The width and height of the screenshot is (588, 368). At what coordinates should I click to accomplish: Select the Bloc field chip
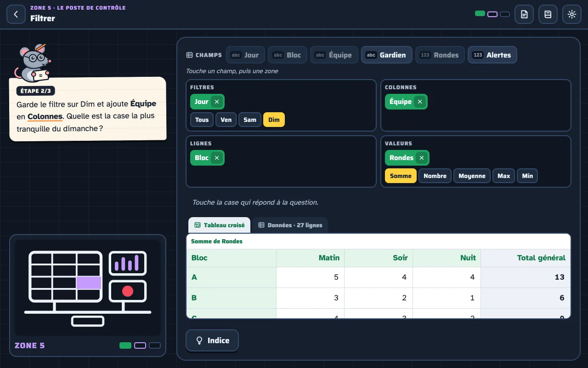tap(287, 55)
